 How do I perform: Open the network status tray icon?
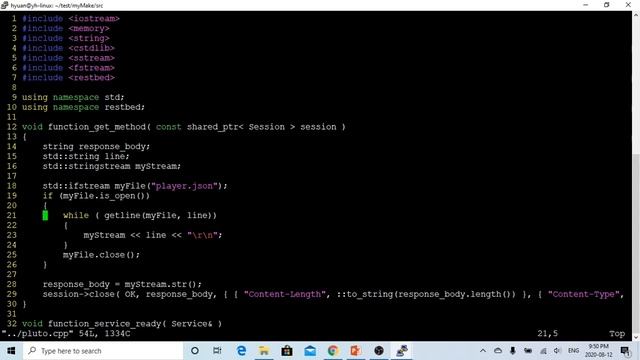pyautogui.click(x=543, y=351)
